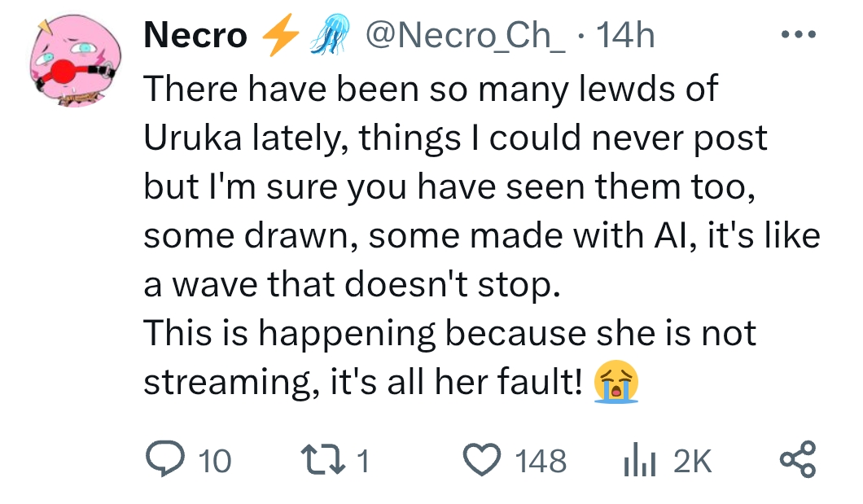The width and height of the screenshot is (863, 504).
Task: Click the 148 likes count
Action: click(x=541, y=462)
